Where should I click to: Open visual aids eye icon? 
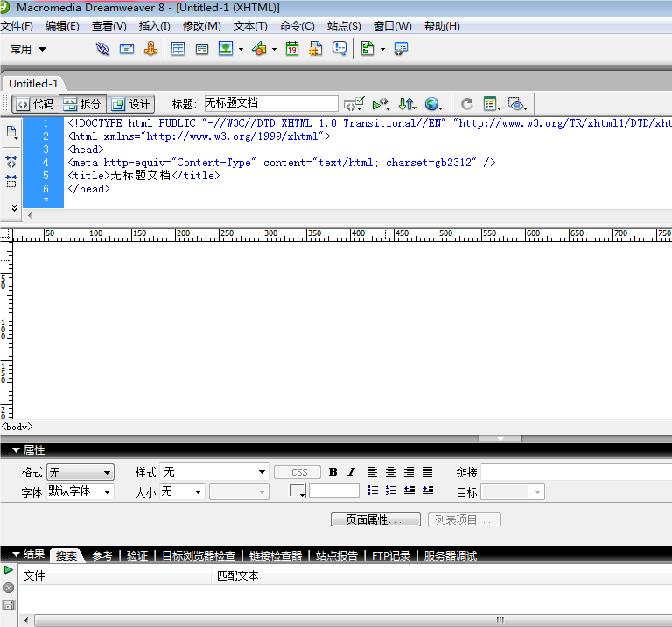(517, 104)
